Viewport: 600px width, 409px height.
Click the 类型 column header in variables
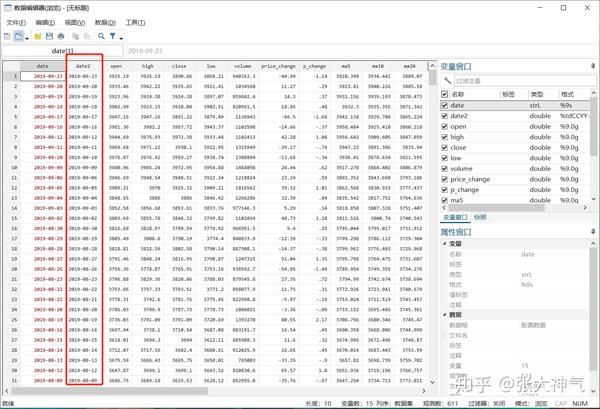click(x=536, y=94)
